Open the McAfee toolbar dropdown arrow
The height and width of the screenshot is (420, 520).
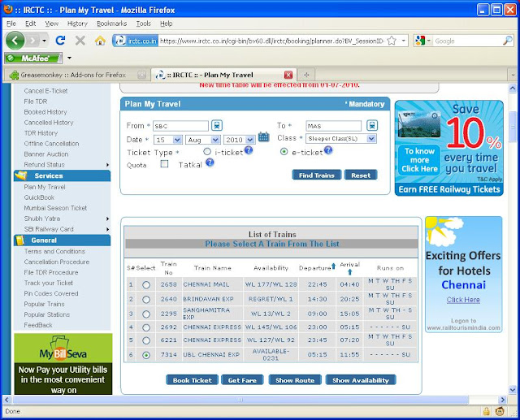pos(69,58)
